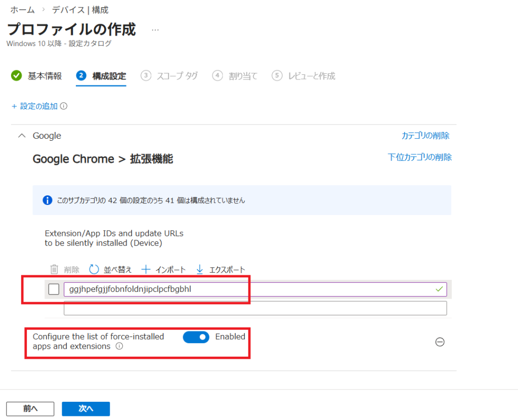Image resolution: width=518 pixels, height=420 pixels.
Task: Click the 次へ button
Action: [85, 409]
